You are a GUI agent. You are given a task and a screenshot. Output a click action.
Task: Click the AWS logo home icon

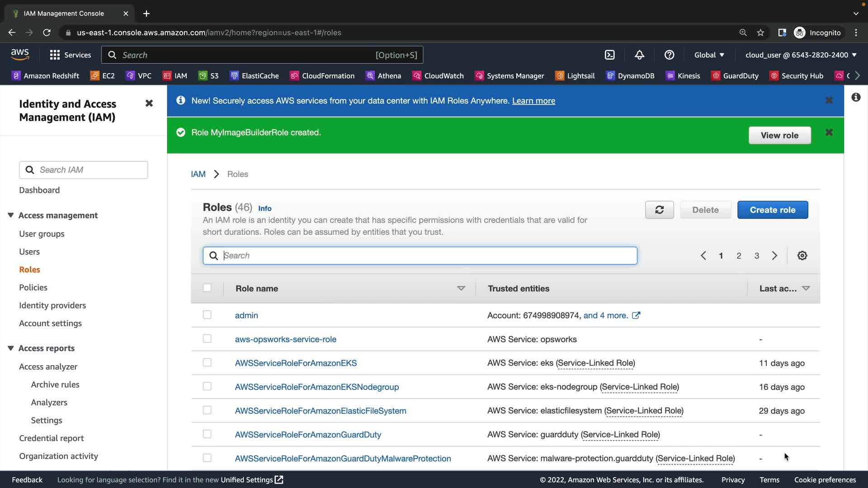pos(20,54)
